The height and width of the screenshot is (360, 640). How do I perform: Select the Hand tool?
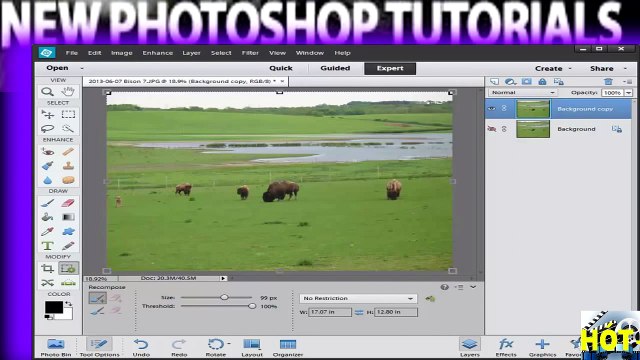tap(68, 91)
